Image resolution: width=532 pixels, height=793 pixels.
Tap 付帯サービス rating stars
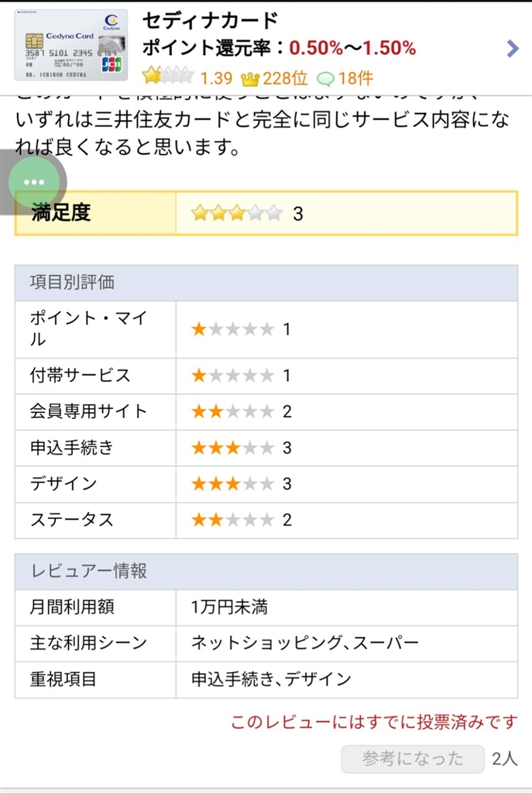tap(232, 376)
